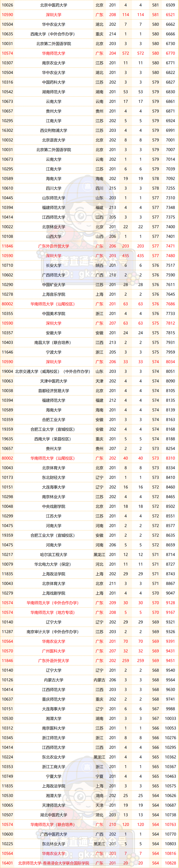Select rank 7480 in 深圳大学 row
Screen dimensions: 179x868
point(170,256)
